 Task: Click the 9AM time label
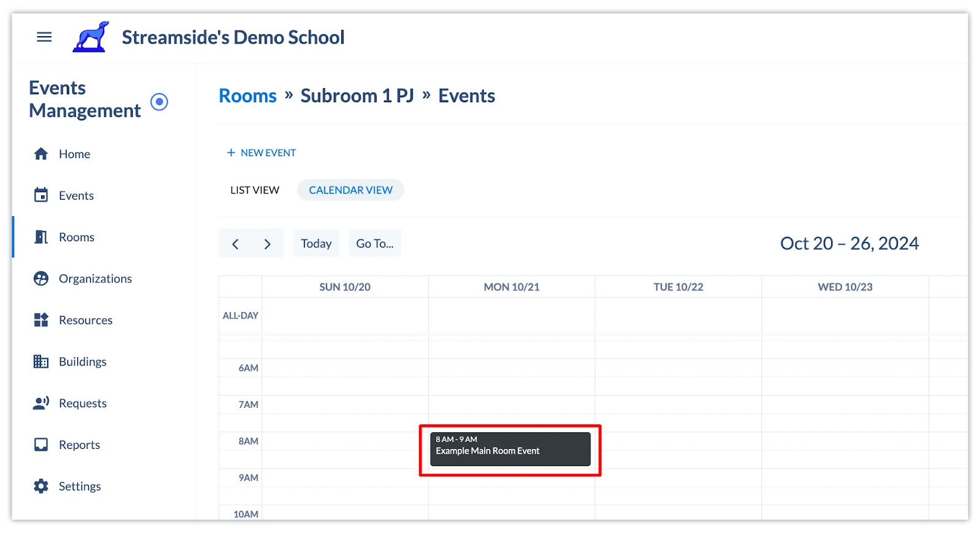248,478
